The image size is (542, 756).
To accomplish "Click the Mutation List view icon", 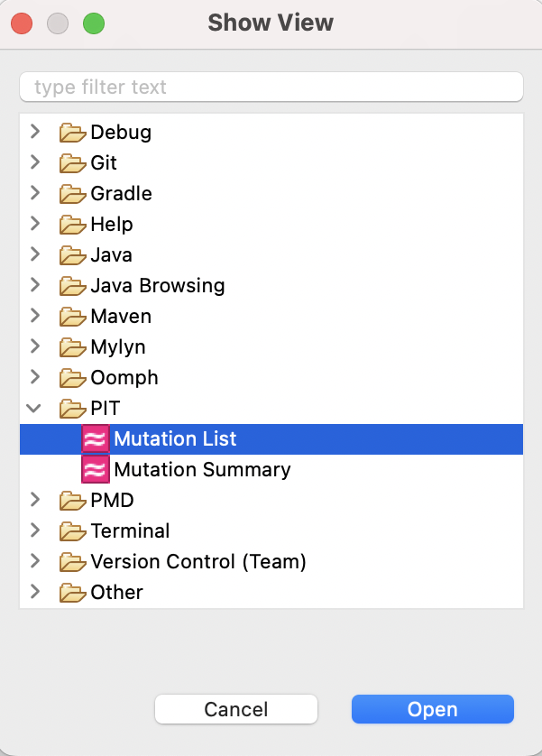I will pos(95,439).
